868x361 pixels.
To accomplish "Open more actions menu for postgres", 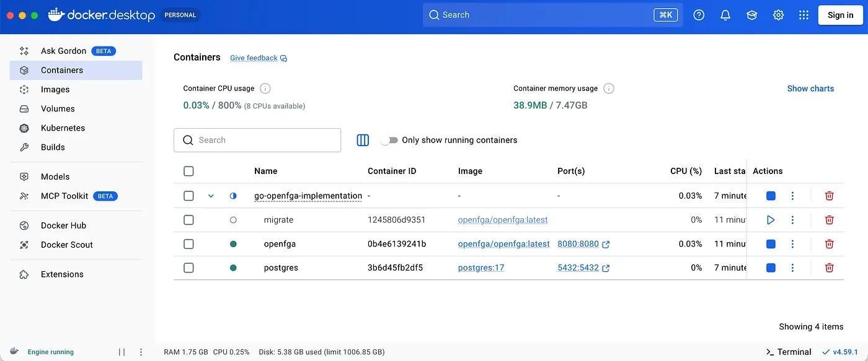I will point(792,267).
